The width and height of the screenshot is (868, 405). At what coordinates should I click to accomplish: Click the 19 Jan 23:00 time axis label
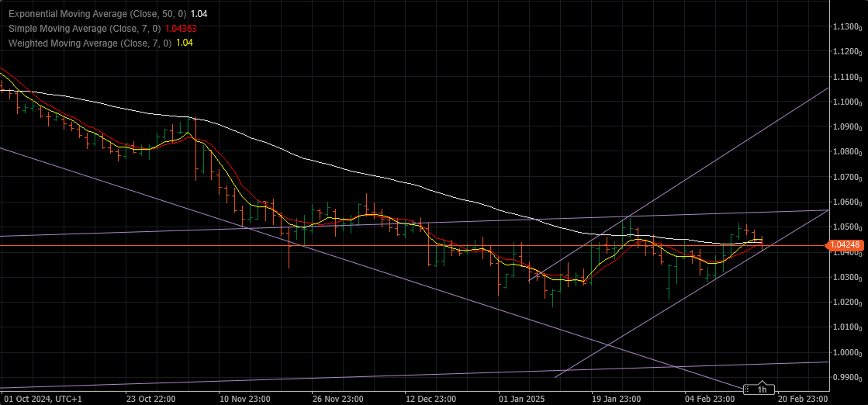(616, 399)
